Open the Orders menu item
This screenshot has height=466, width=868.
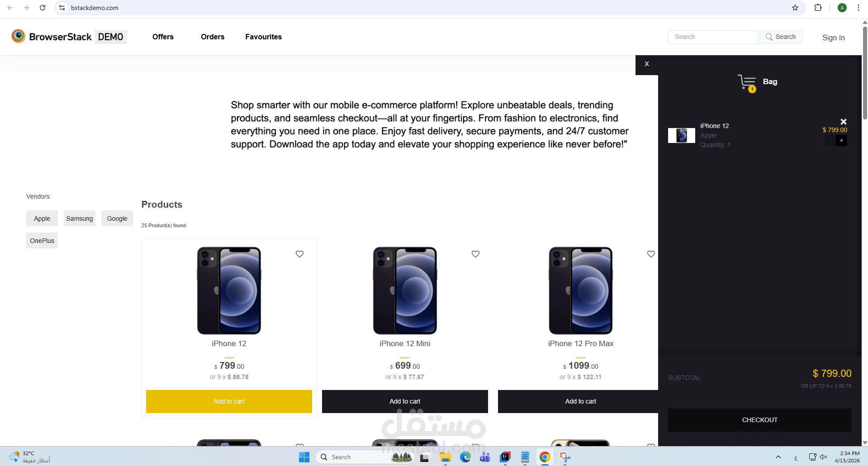(x=213, y=37)
